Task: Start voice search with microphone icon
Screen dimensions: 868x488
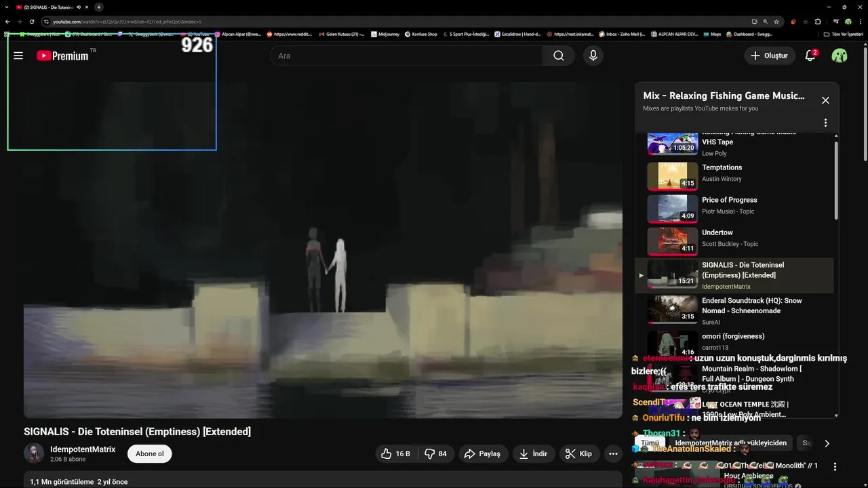Action: pyautogui.click(x=593, y=56)
